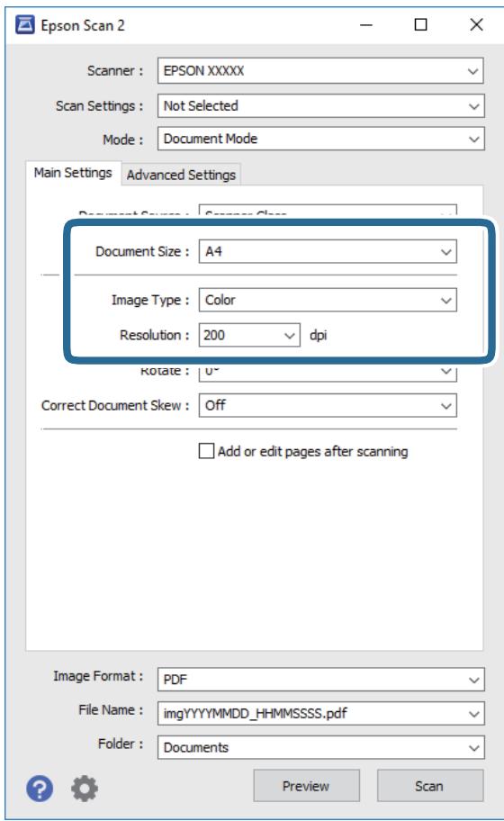The image size is (504, 821).
Task: Click the Scan button
Action: [x=429, y=786]
